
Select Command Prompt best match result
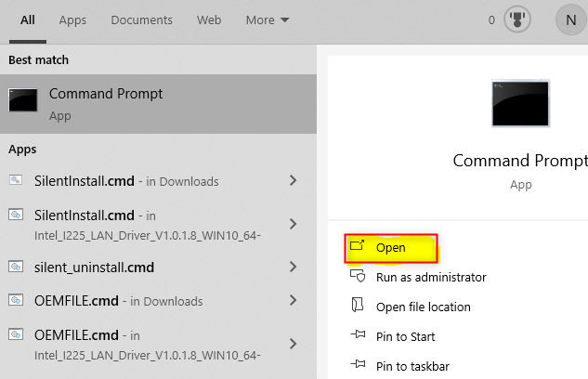point(158,104)
